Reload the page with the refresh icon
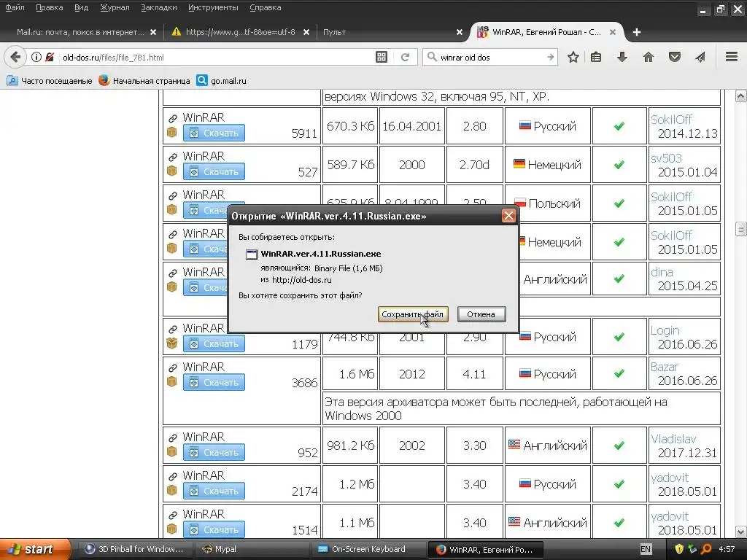The image size is (747, 560). pyautogui.click(x=406, y=57)
